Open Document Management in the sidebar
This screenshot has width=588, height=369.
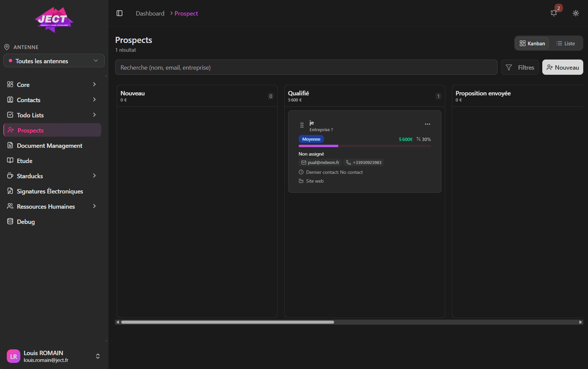tap(49, 146)
